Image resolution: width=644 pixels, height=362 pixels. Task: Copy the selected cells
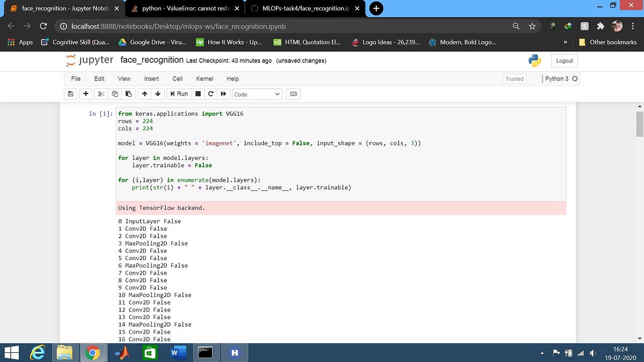coord(114,94)
